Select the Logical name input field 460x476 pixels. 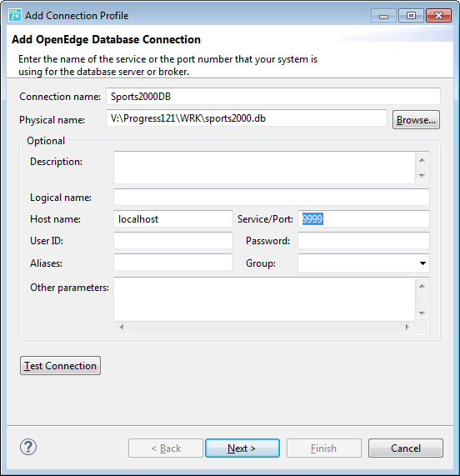(x=272, y=198)
